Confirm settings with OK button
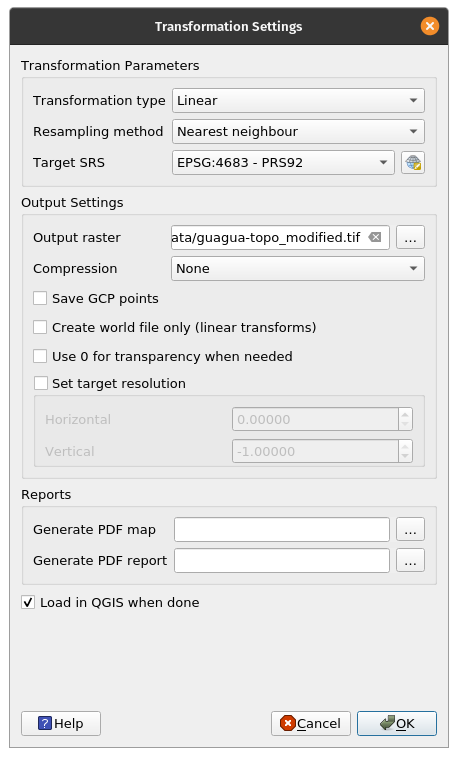This screenshot has height=757, width=458. pyautogui.click(x=397, y=723)
